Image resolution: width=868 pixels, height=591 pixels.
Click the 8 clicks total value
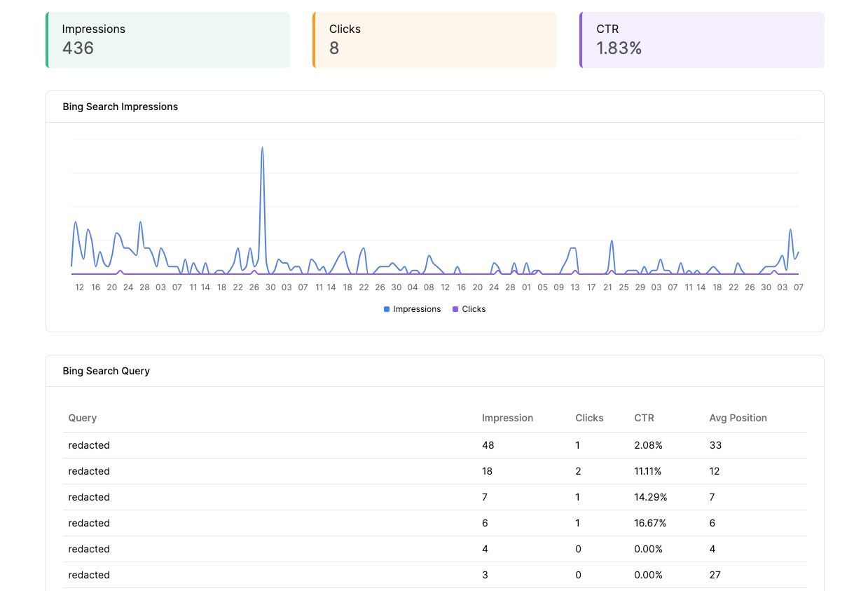pyautogui.click(x=334, y=48)
